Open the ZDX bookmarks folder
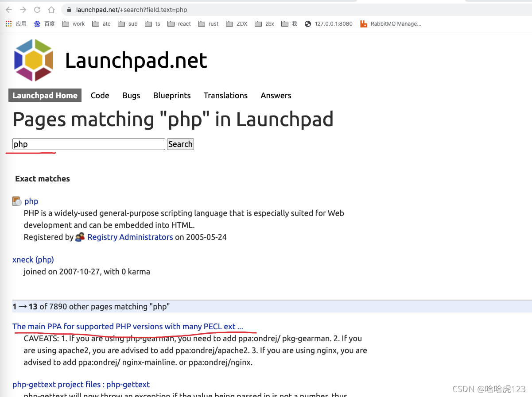This screenshot has height=397, width=532. pyautogui.click(x=237, y=24)
